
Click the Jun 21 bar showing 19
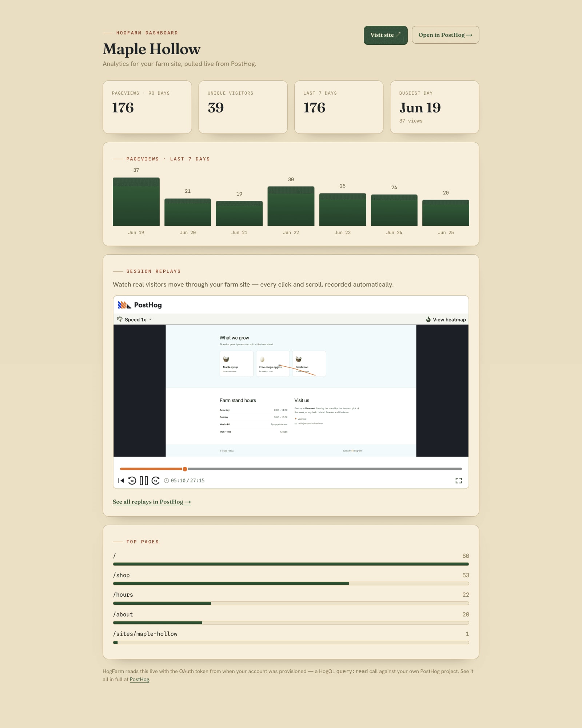point(239,213)
